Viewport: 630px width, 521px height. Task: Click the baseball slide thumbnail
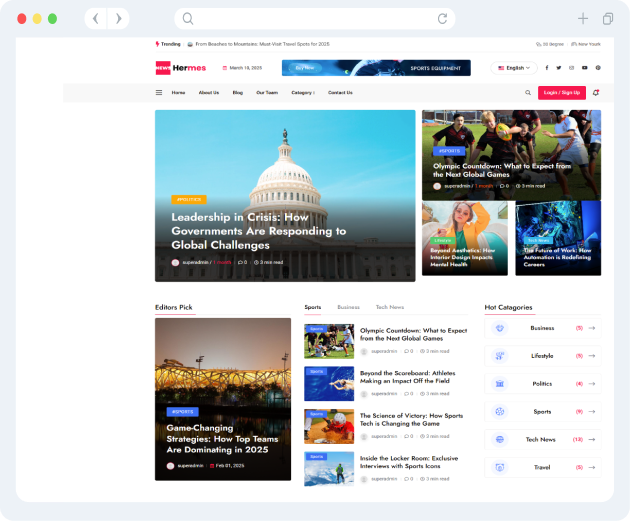329,426
